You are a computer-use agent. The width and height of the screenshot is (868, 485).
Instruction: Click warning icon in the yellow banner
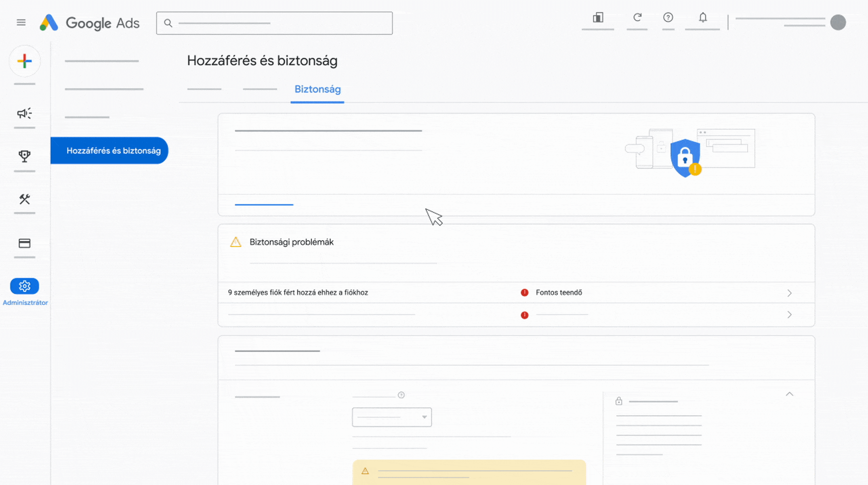[x=365, y=471]
